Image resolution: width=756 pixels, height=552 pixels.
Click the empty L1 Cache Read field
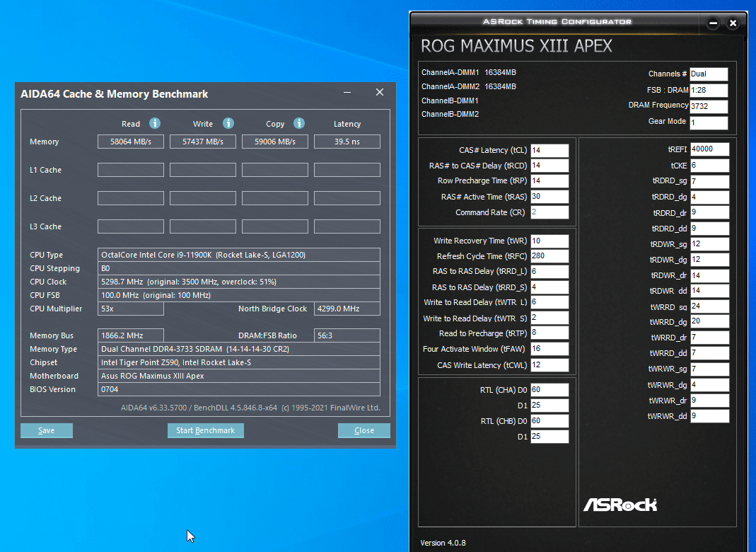pyautogui.click(x=131, y=170)
